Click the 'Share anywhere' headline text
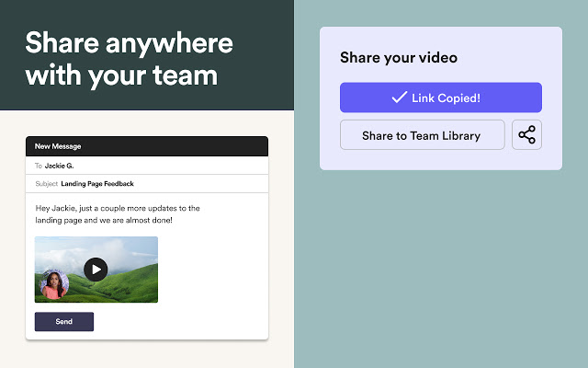The height and width of the screenshot is (368, 588). [129, 43]
